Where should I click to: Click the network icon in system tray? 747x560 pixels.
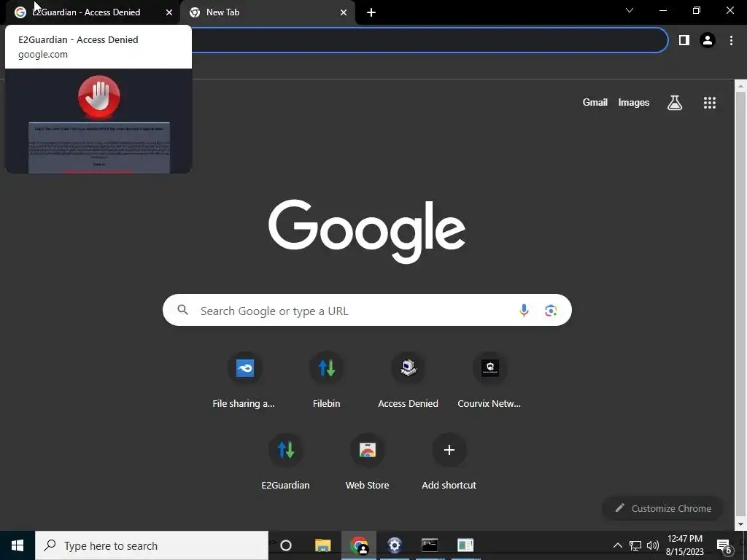coord(635,545)
